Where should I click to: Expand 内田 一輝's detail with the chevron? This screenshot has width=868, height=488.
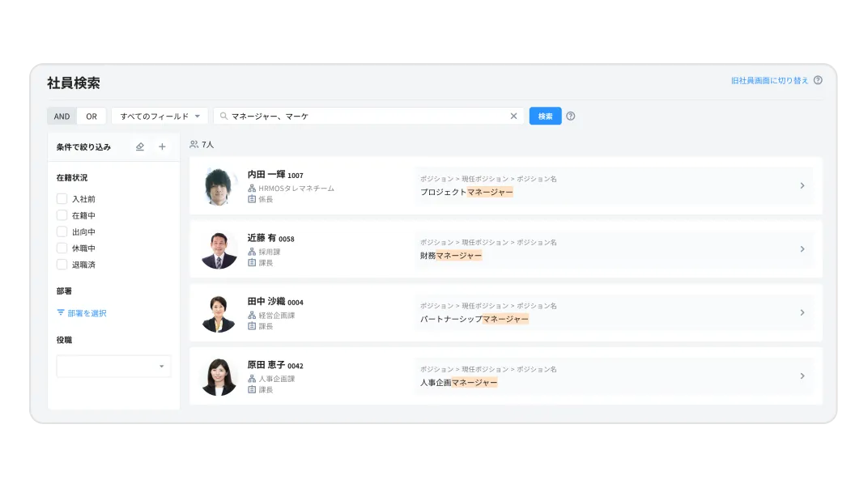[802, 187]
